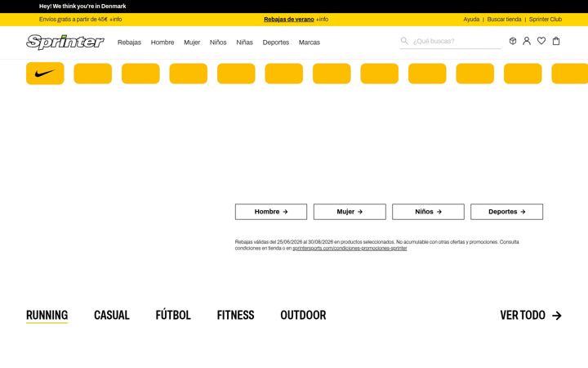
Task: Open the Niñas navigation menu
Action: tap(244, 43)
